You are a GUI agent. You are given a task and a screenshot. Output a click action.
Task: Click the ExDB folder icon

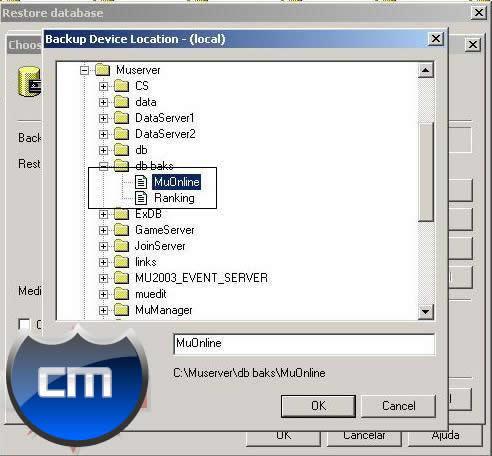tap(122, 214)
